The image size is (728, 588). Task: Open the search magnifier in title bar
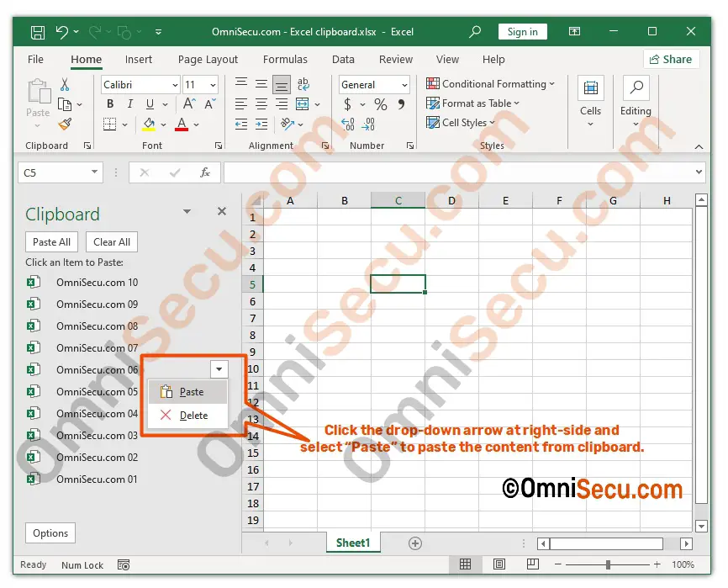pyautogui.click(x=474, y=32)
